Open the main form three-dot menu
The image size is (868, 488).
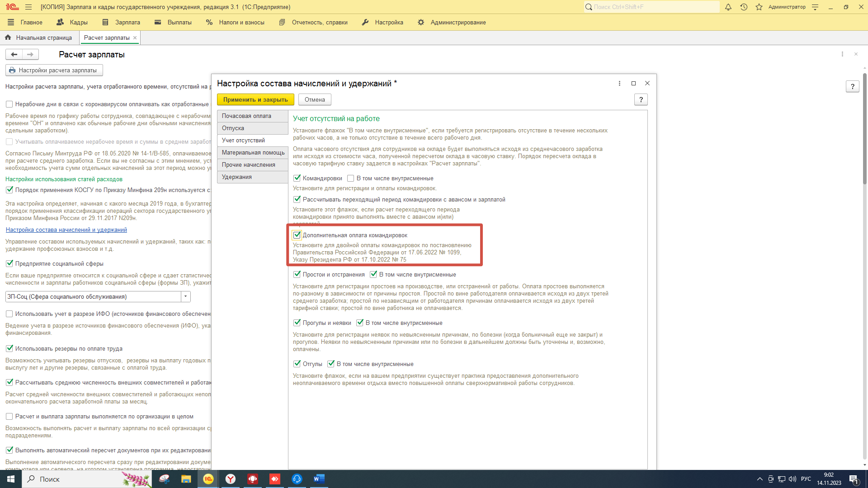pyautogui.click(x=842, y=54)
